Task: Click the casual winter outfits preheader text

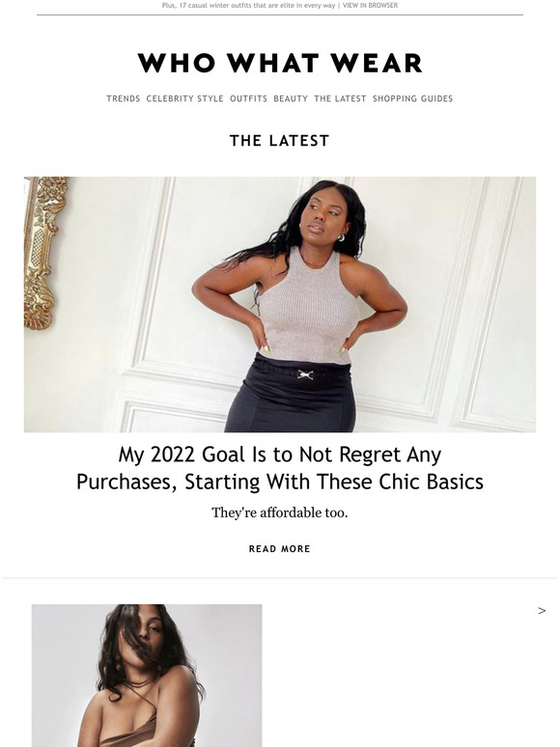Action: (248, 5)
